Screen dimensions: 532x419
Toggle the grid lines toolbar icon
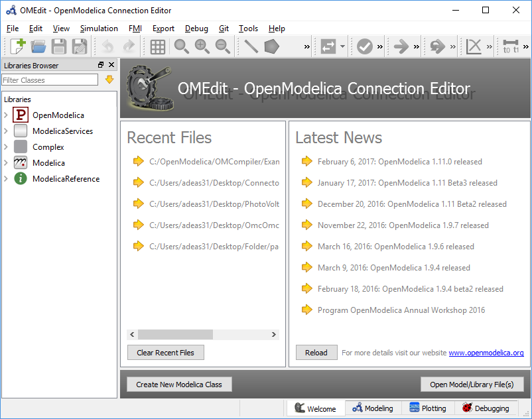point(157,46)
